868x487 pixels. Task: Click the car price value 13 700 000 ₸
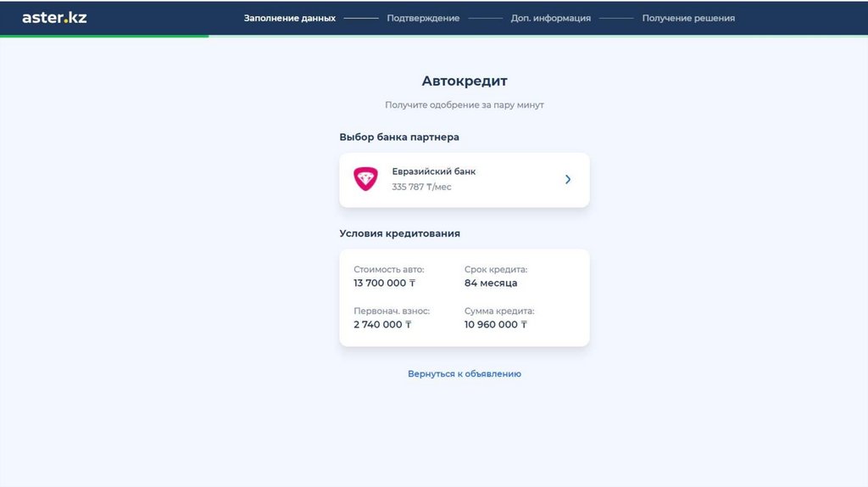384,283
